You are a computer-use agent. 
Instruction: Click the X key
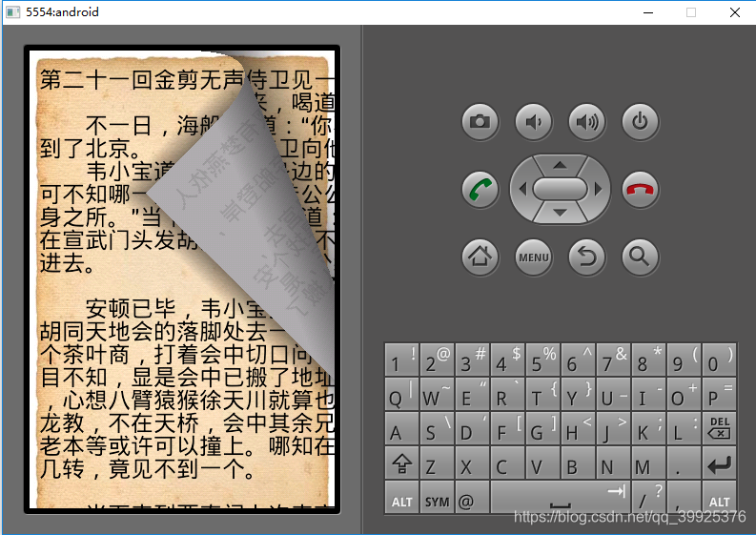472,463
